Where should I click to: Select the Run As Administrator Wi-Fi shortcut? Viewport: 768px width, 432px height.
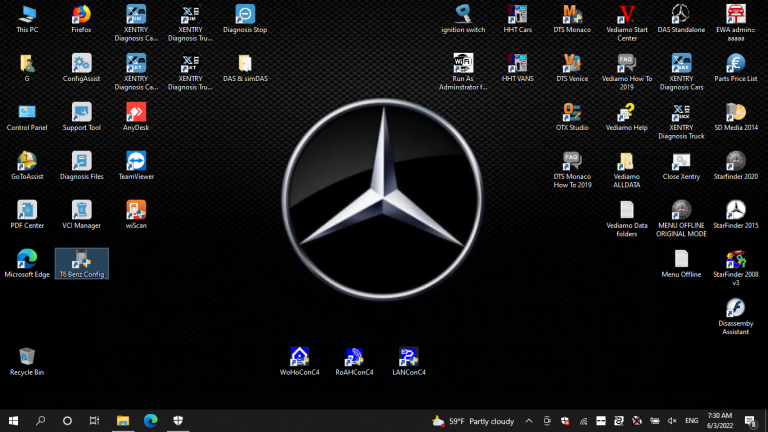(463, 72)
